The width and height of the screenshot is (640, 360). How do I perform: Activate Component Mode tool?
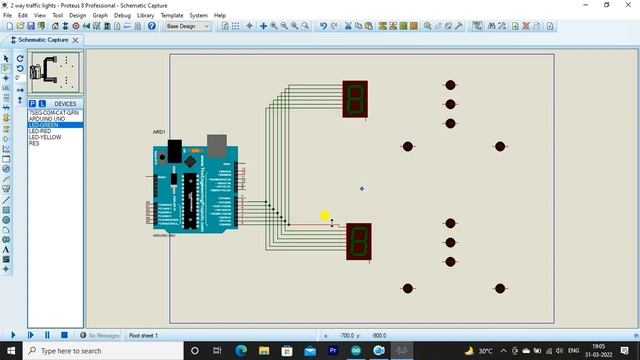6,68
